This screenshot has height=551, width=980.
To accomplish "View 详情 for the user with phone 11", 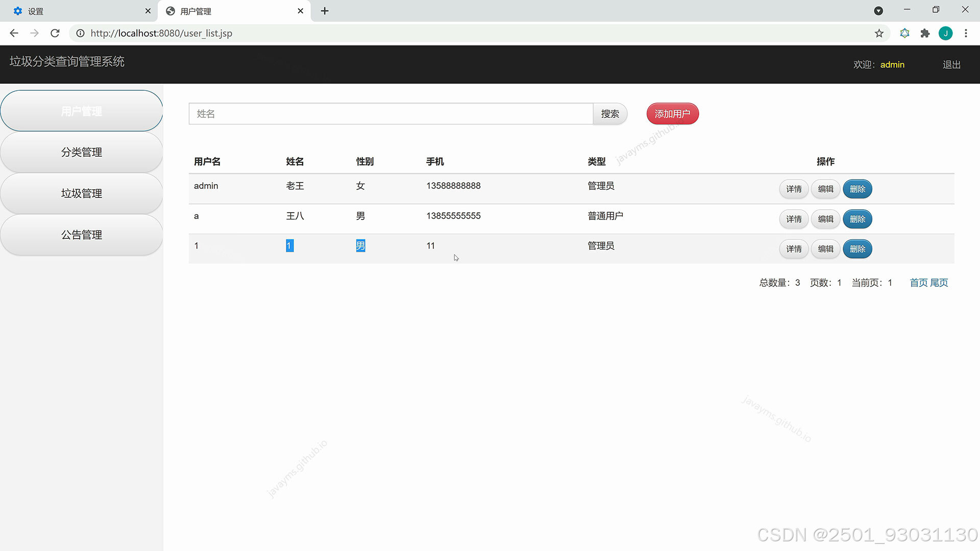I will [794, 249].
